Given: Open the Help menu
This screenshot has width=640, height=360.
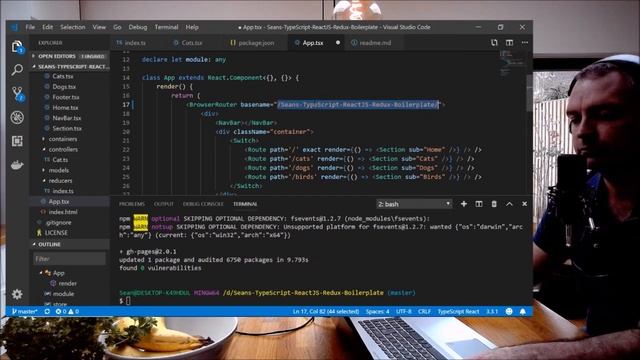Looking at the screenshot, I should click(x=192, y=27).
